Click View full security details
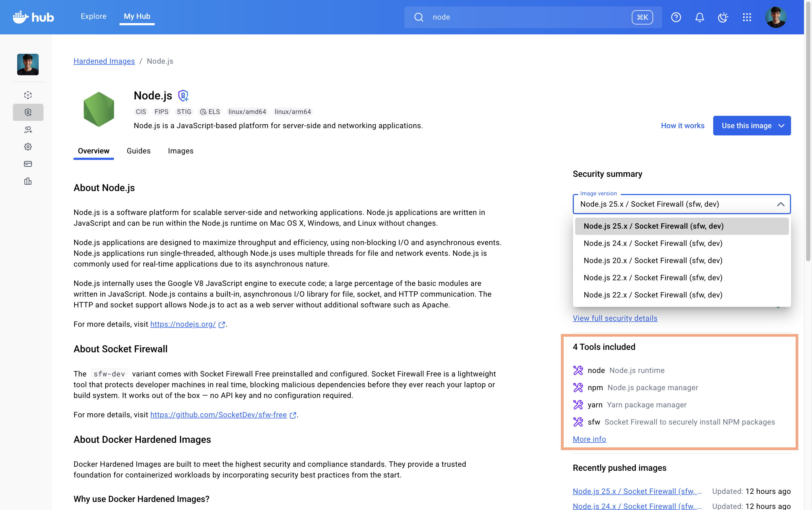 pyautogui.click(x=615, y=318)
